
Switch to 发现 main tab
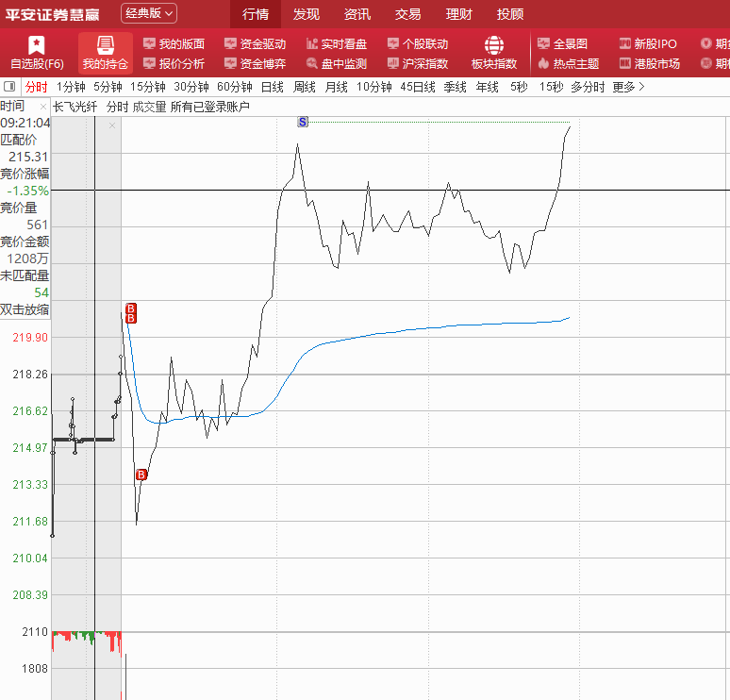coord(307,14)
